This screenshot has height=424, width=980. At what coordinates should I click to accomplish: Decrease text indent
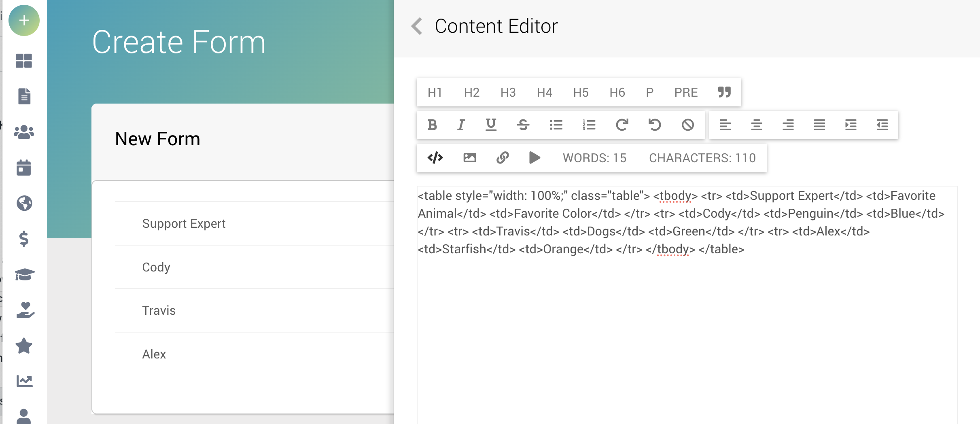[882, 125]
